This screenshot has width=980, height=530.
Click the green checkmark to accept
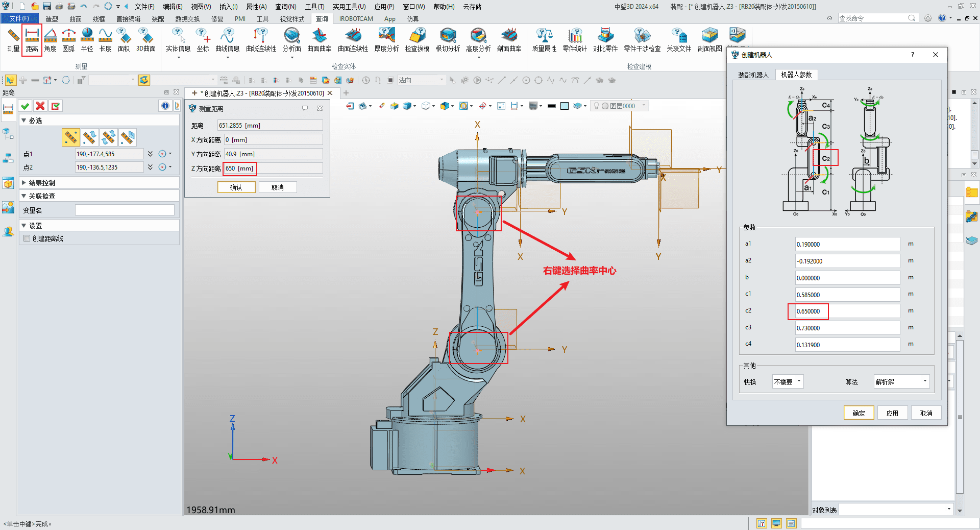pyautogui.click(x=25, y=106)
